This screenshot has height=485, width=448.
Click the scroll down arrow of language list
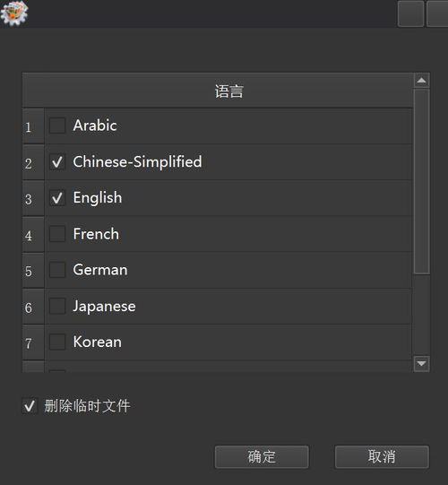tap(421, 363)
